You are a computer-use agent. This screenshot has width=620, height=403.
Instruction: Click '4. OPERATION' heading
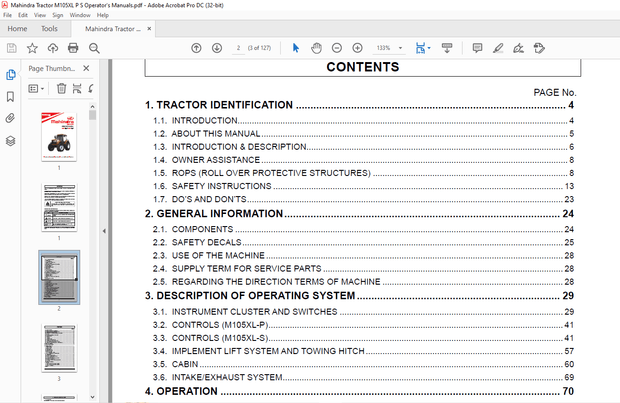tap(181, 391)
